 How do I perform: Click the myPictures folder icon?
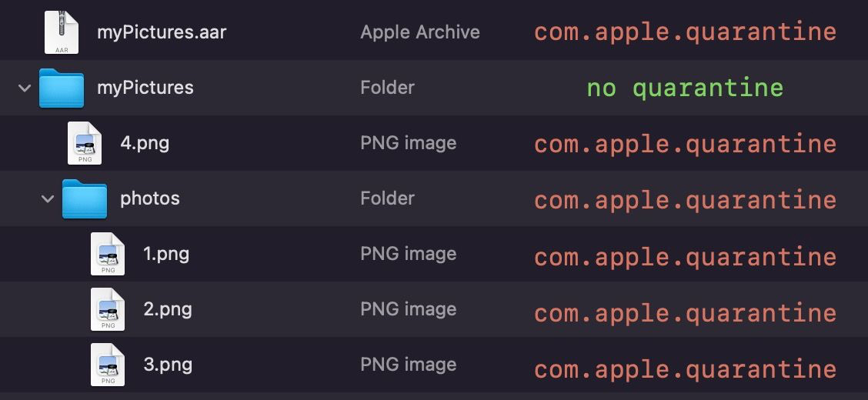coord(62,88)
